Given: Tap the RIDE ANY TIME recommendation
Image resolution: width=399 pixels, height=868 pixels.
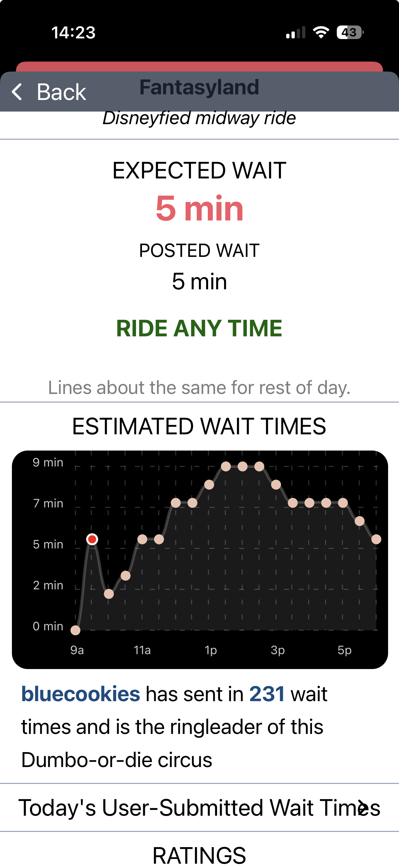Looking at the screenshot, I should 199,328.
